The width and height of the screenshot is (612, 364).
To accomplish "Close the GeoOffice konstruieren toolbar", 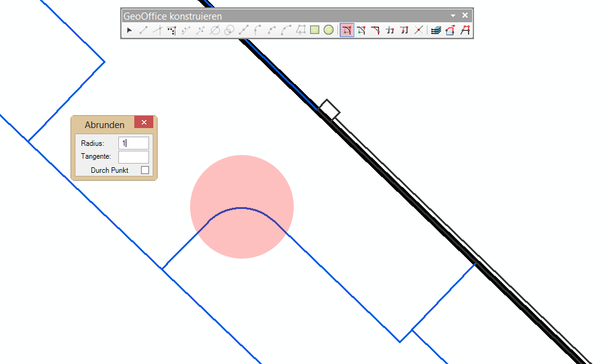I will click(x=465, y=15).
